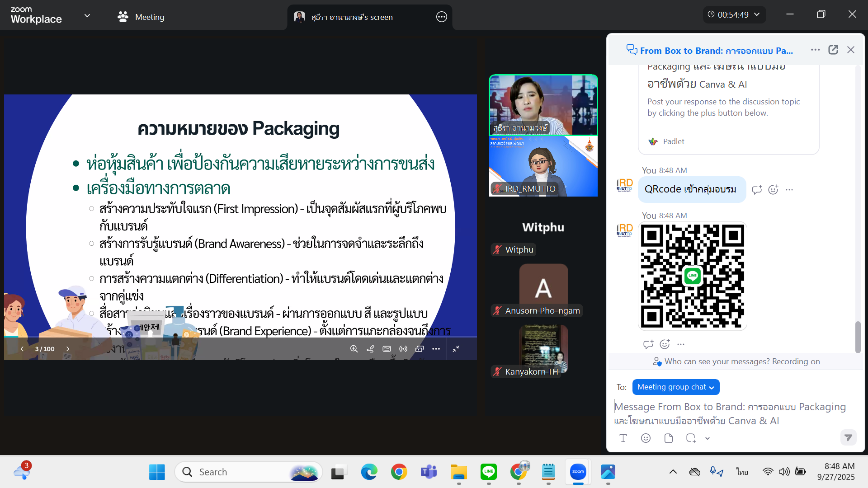Click the zoom-in magnifier on slide toolbar
This screenshot has height=488, width=868.
(354, 349)
